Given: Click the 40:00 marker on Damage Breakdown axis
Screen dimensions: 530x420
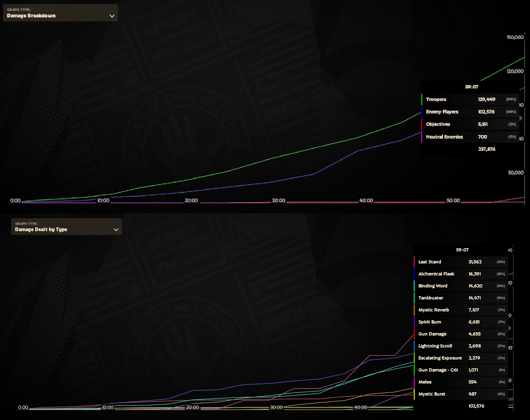Looking at the screenshot, I should coord(366,200).
